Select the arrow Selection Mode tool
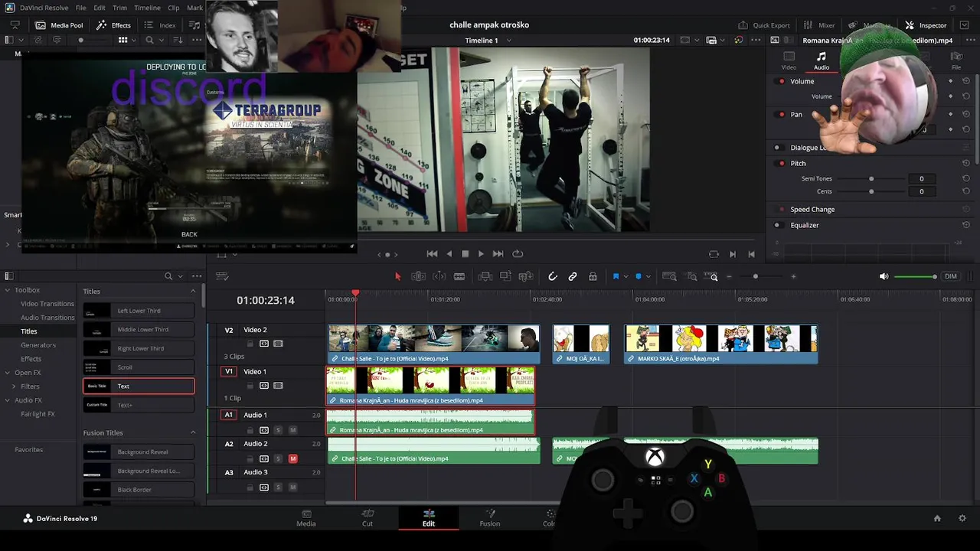This screenshot has width=980, height=551. [397, 276]
